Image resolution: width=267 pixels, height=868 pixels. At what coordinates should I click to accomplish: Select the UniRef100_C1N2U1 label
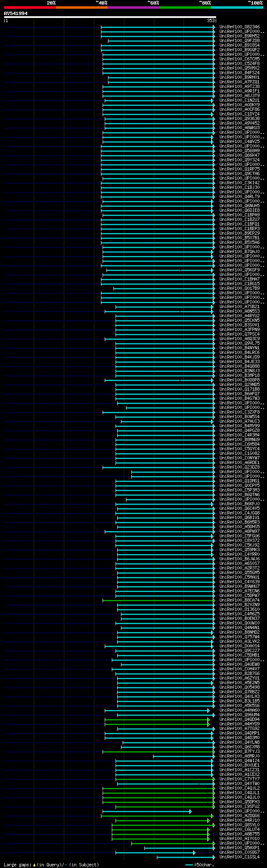click(x=239, y=100)
